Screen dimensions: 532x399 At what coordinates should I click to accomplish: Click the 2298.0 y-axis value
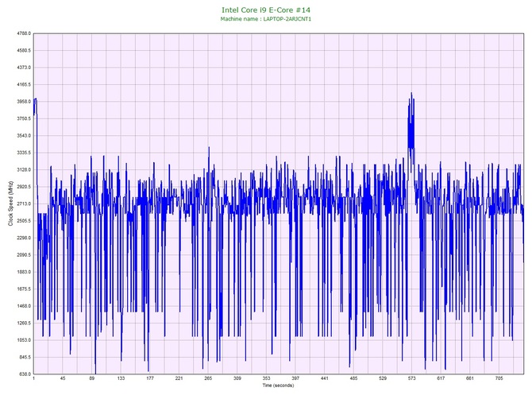click(x=24, y=238)
